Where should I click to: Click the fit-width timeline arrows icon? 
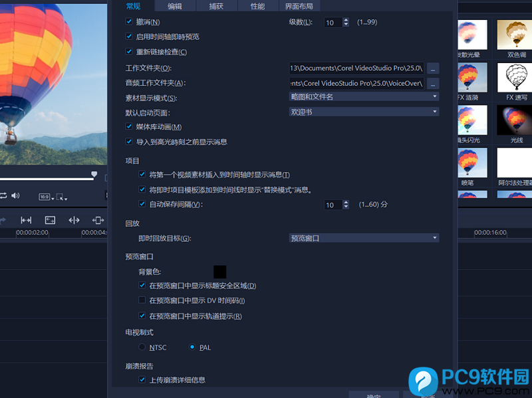[26, 221]
